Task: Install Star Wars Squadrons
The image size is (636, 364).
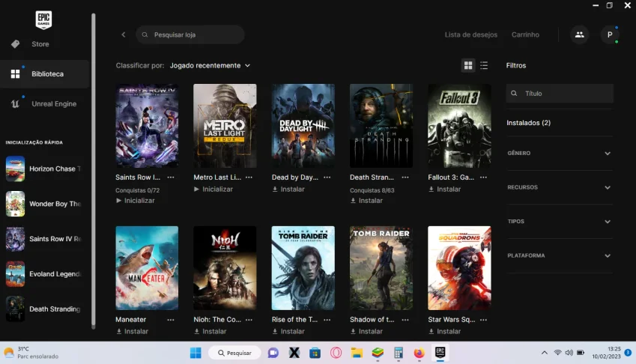Action: [444, 331]
